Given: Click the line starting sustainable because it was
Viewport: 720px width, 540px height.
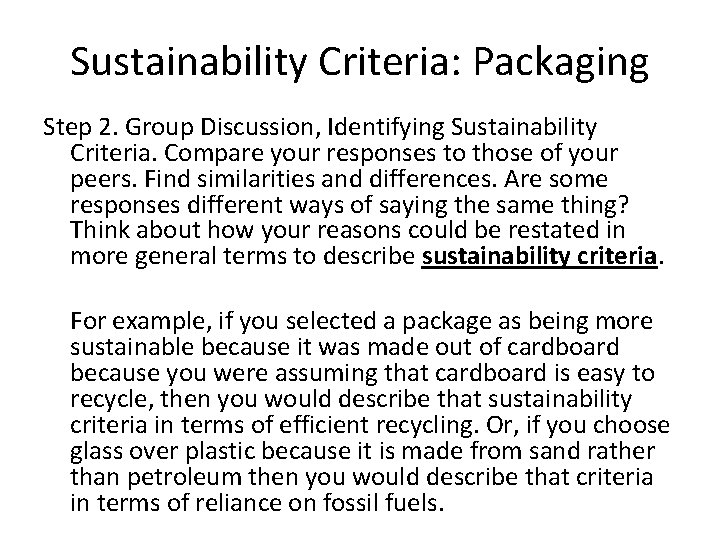Looking at the screenshot, I should (x=344, y=347).
